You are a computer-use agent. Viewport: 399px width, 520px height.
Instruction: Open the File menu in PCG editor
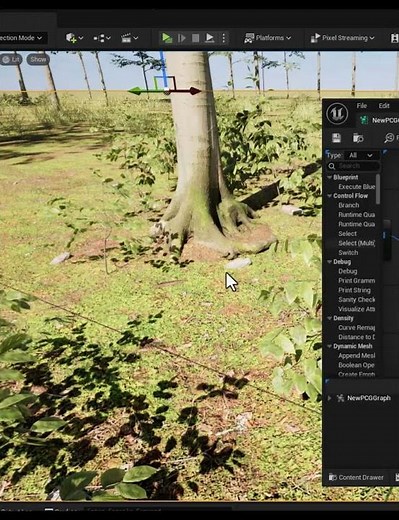(362, 106)
